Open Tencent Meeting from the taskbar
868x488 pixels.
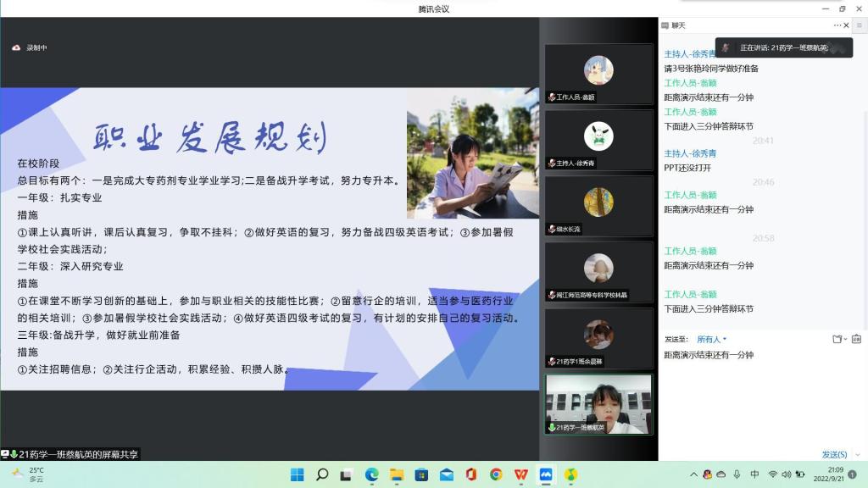pos(546,474)
